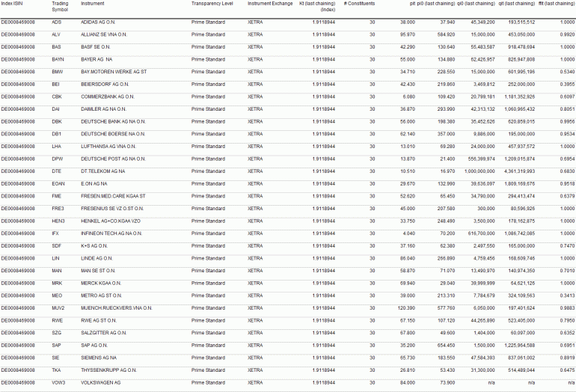This screenshot has height=392, width=576.
Task: Click the Trading Symbol column header
Action: [61, 7]
